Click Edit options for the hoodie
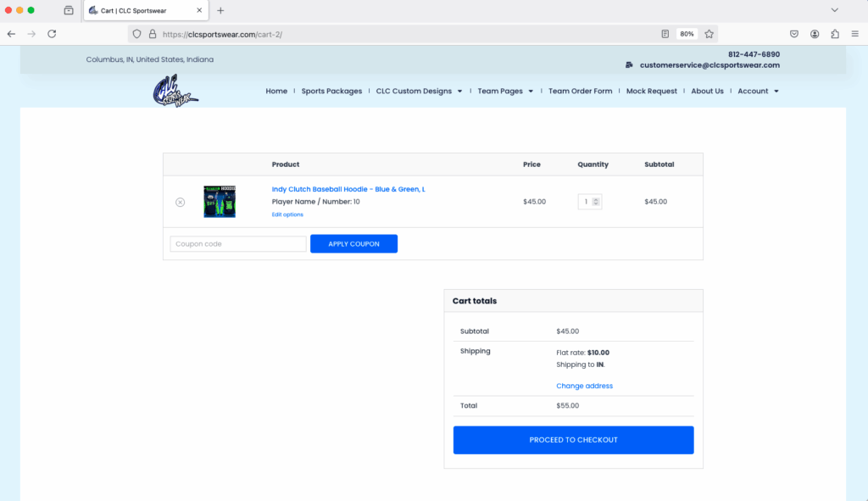 pos(287,214)
